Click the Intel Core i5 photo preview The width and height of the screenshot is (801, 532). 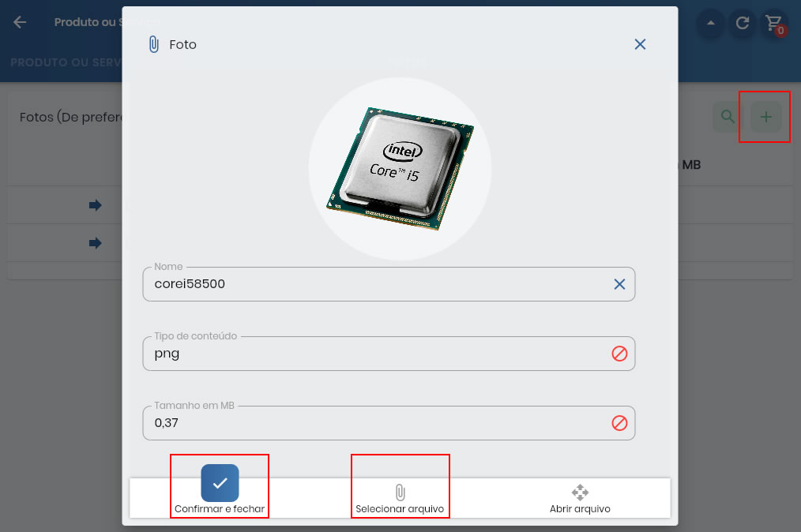(400, 168)
